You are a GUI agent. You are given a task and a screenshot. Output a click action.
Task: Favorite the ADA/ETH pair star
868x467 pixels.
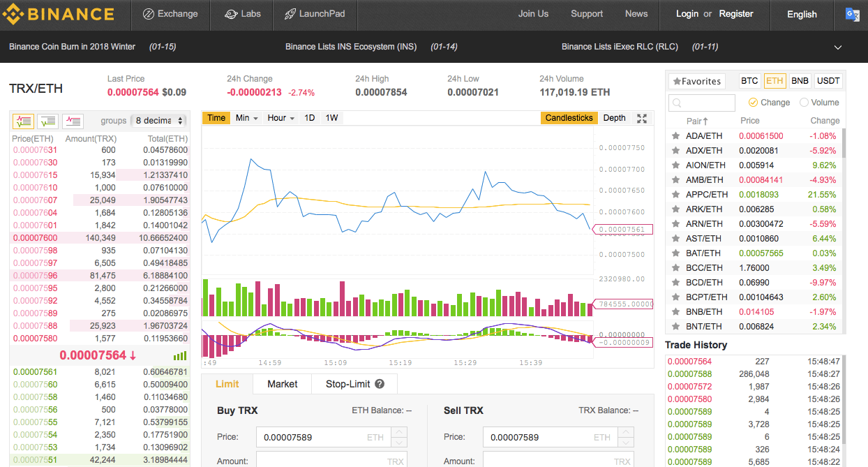point(675,136)
